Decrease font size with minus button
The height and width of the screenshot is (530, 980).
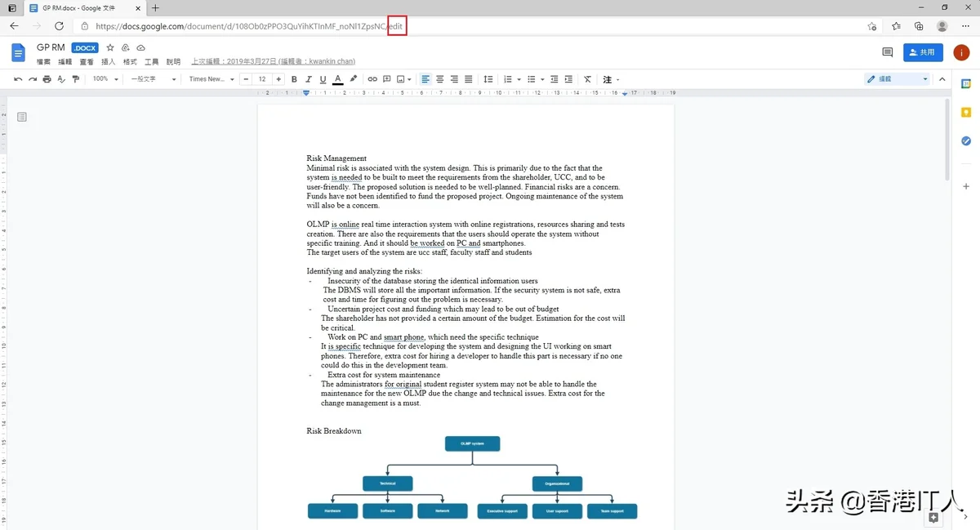pyautogui.click(x=246, y=79)
